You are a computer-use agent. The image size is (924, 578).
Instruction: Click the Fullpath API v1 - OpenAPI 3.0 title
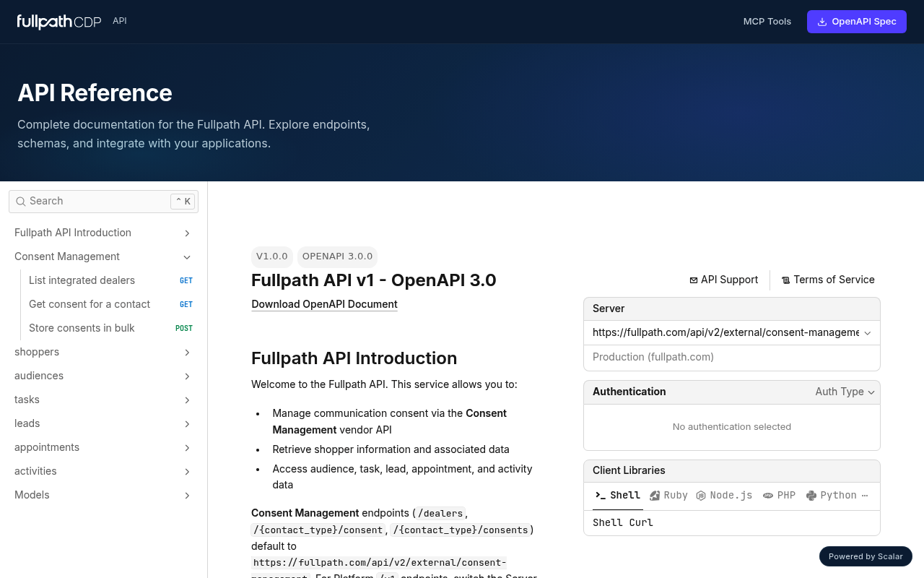coord(374,280)
